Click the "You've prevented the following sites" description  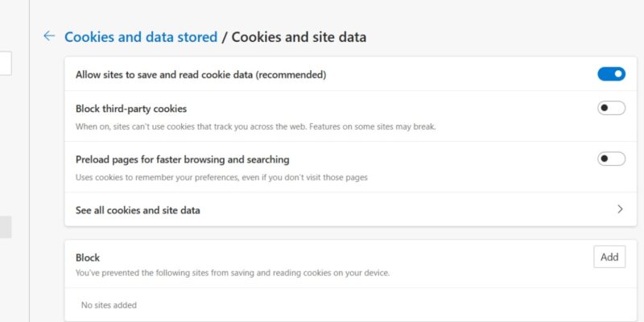click(233, 273)
